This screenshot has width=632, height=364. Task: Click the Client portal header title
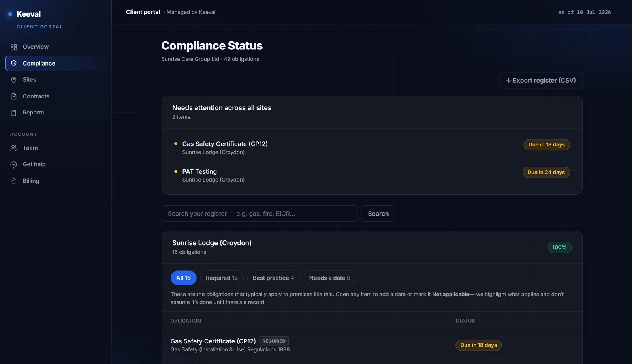tap(143, 12)
